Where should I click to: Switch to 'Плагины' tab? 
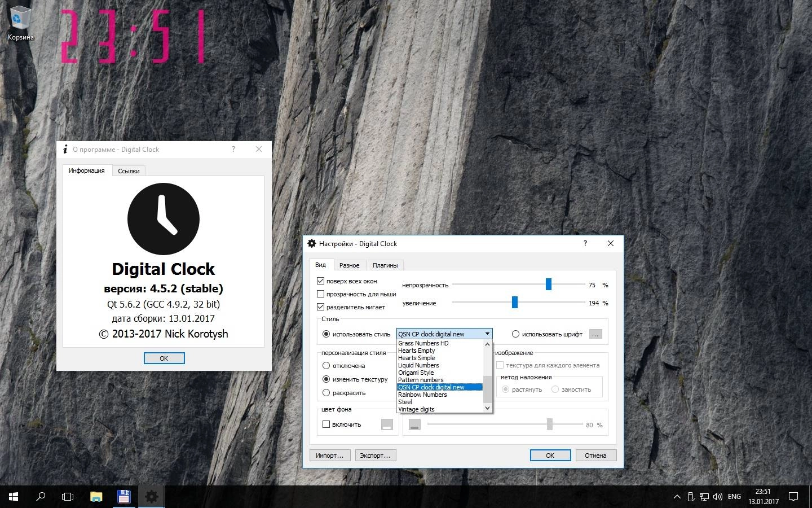click(385, 265)
